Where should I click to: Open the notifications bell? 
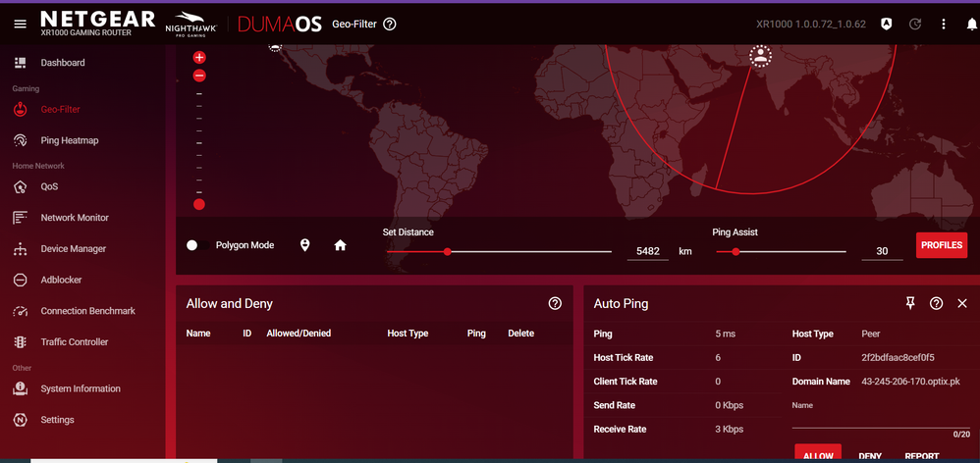coord(972,25)
